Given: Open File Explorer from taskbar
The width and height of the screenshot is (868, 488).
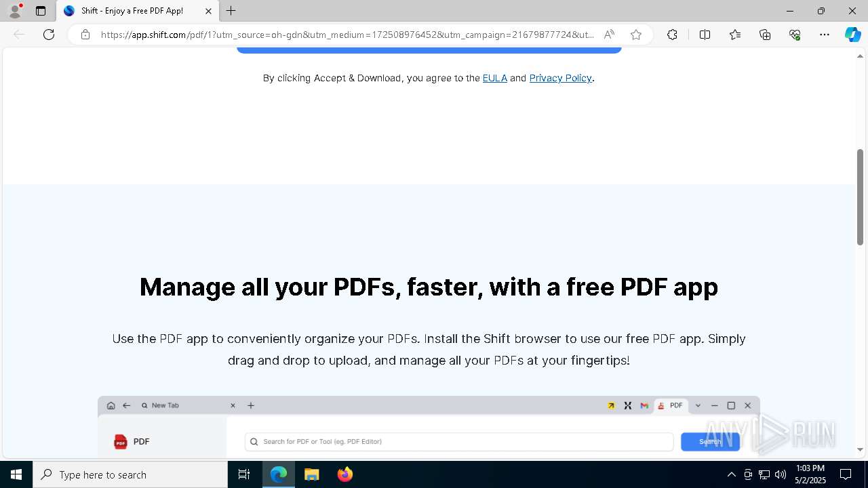Looking at the screenshot, I should [312, 474].
